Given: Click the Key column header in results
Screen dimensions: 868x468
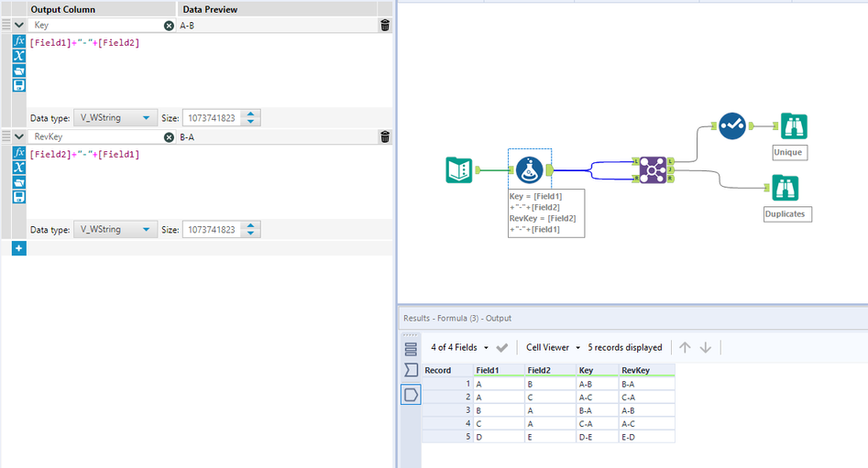Looking at the screenshot, I should tap(598, 370).
